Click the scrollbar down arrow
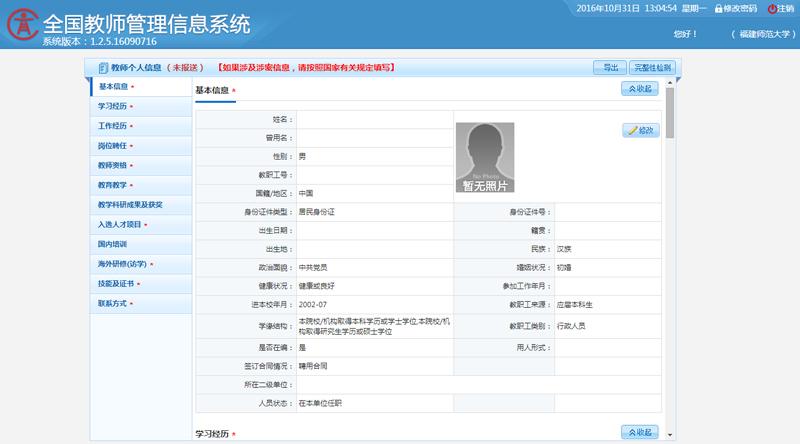Screen dimensions: 800x444 [x=670, y=435]
